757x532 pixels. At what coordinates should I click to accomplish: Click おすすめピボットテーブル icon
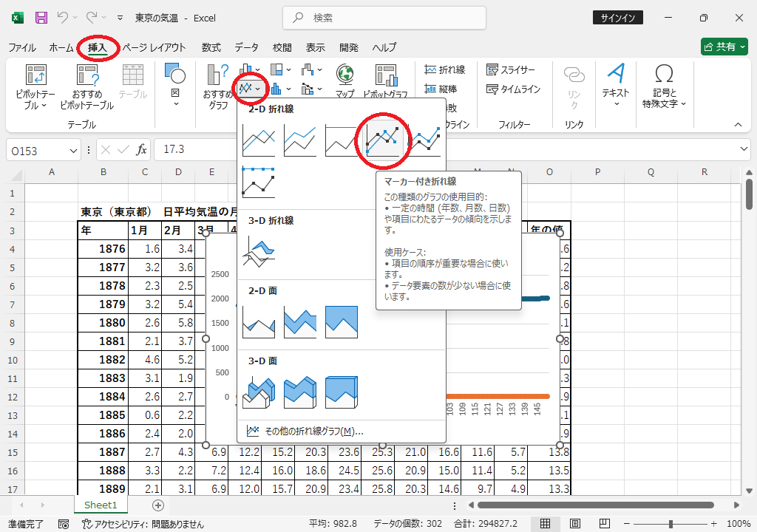point(87,76)
